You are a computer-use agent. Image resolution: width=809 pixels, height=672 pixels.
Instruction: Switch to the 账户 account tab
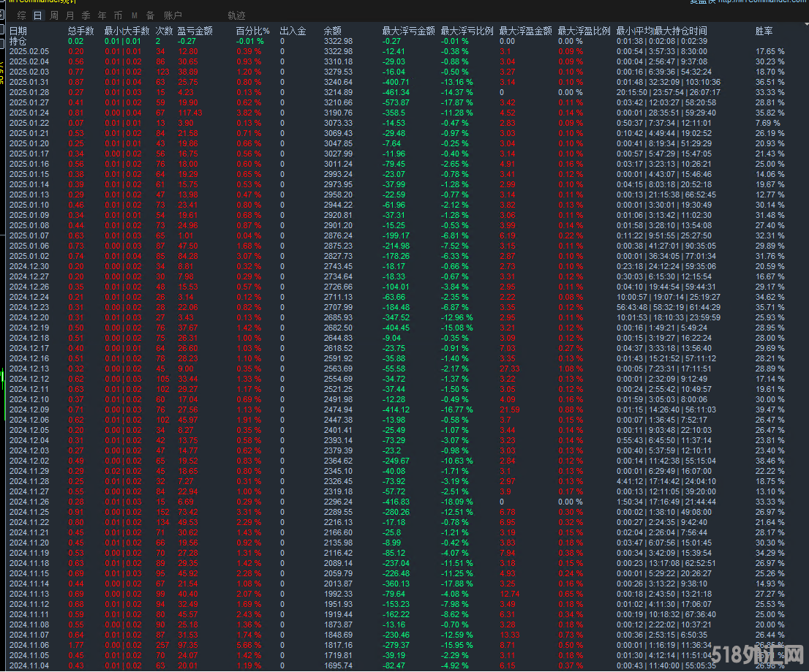pyautogui.click(x=173, y=15)
